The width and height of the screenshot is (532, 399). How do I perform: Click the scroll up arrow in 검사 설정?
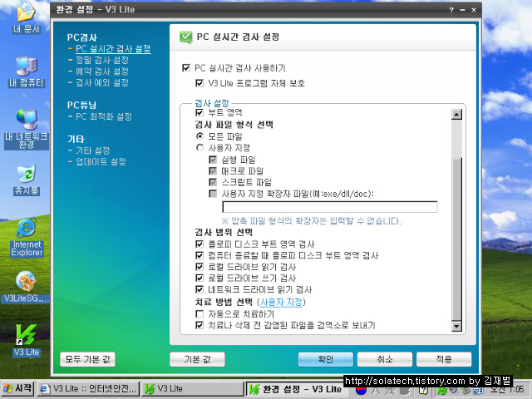pos(456,115)
